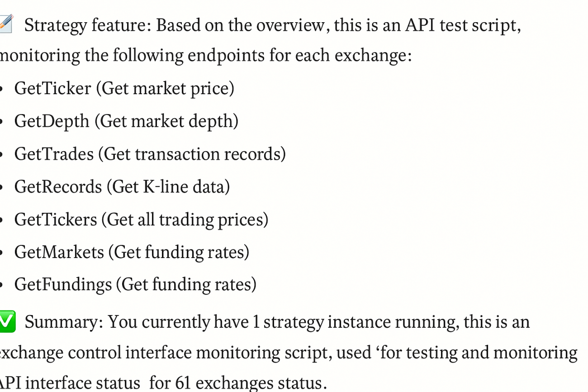Click the "(Get transaction records)" description

[192, 154]
